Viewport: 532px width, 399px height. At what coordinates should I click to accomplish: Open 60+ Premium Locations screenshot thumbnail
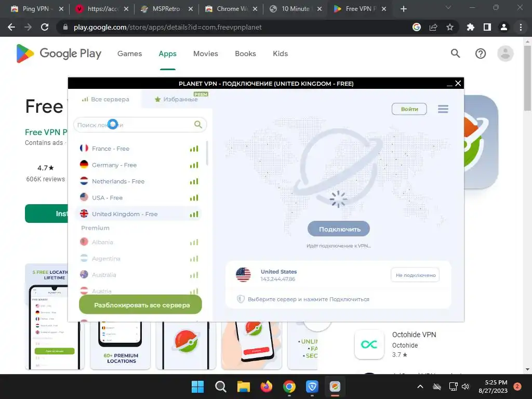[120, 345]
